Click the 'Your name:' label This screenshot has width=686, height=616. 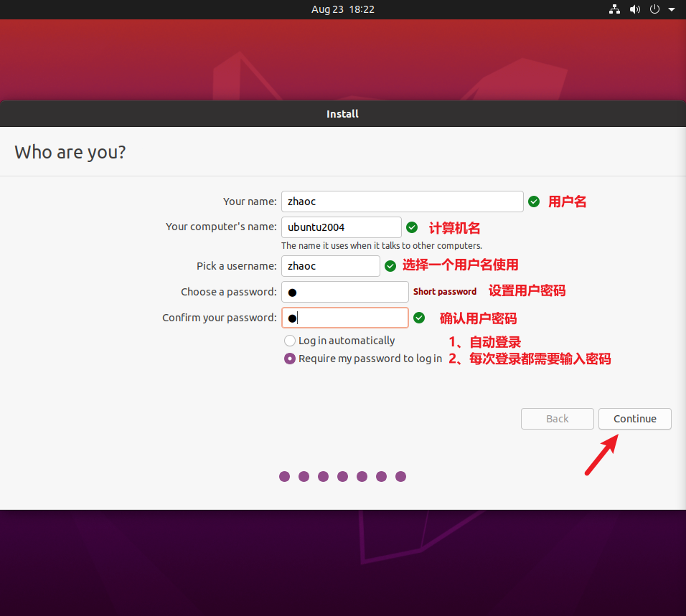250,202
